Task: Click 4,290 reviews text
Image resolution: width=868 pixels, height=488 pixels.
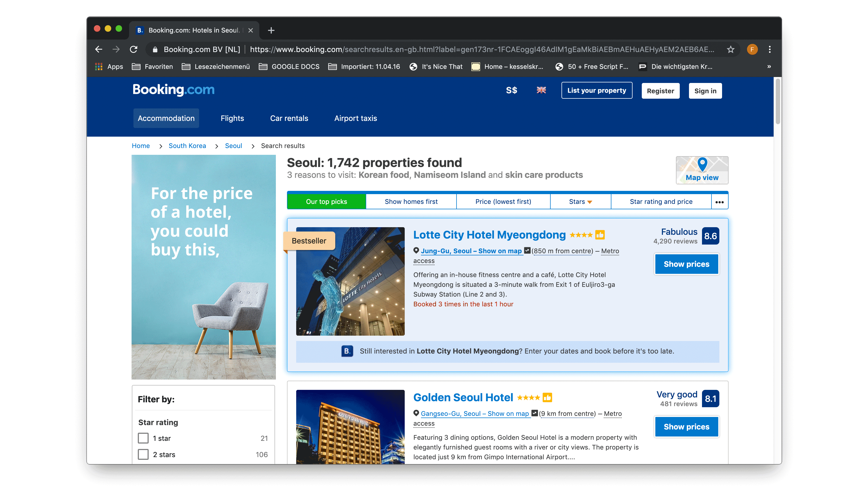Action: click(675, 241)
